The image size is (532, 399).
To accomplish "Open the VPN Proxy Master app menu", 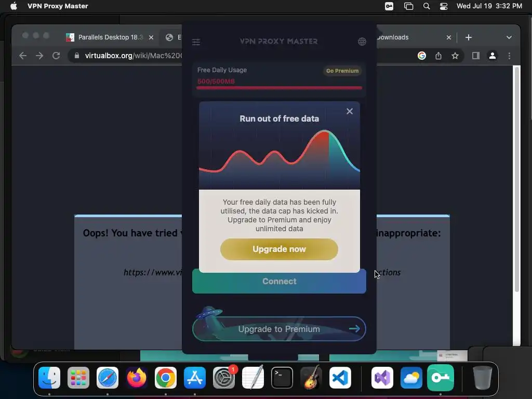I will coord(58,6).
